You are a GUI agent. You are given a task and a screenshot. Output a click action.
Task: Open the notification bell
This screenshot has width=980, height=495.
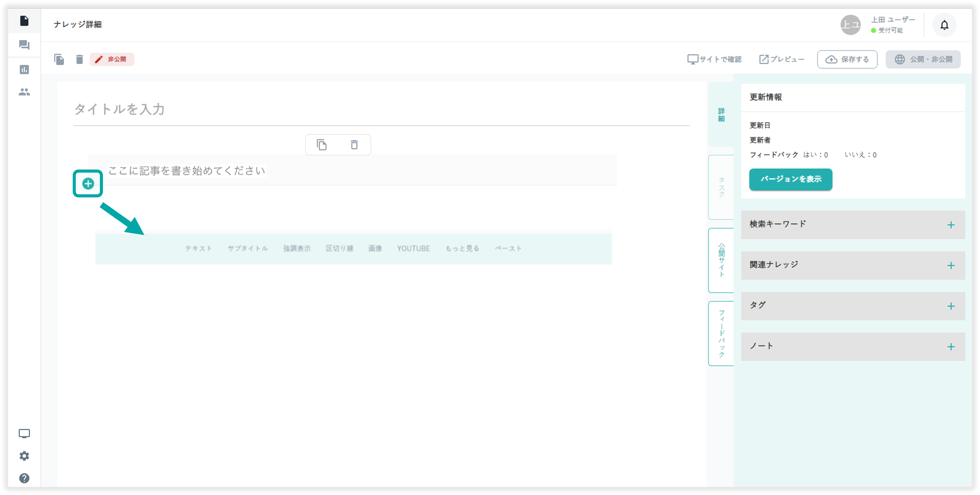coord(945,25)
